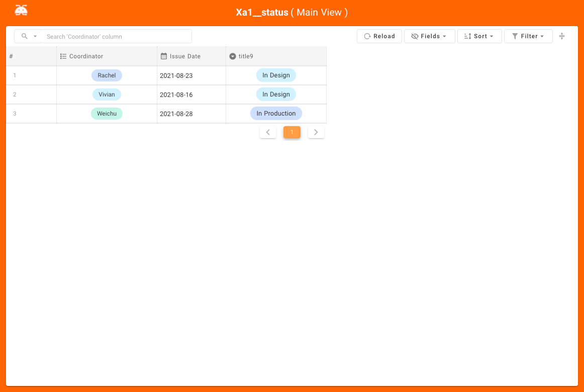Click the In Production status badge
Screen dimensions: 584x392
tap(276, 113)
